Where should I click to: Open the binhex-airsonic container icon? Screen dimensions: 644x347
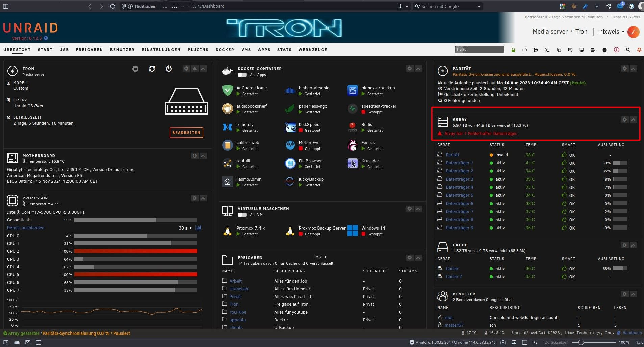tap(290, 90)
